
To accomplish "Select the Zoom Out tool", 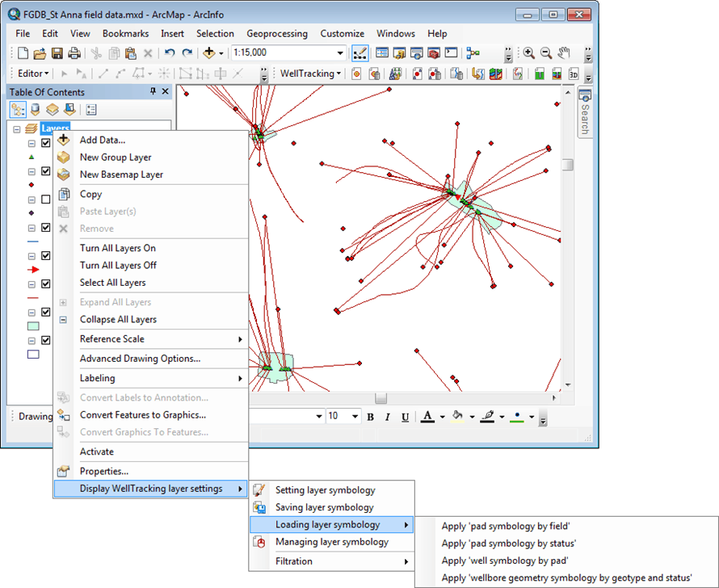I will click(x=546, y=53).
